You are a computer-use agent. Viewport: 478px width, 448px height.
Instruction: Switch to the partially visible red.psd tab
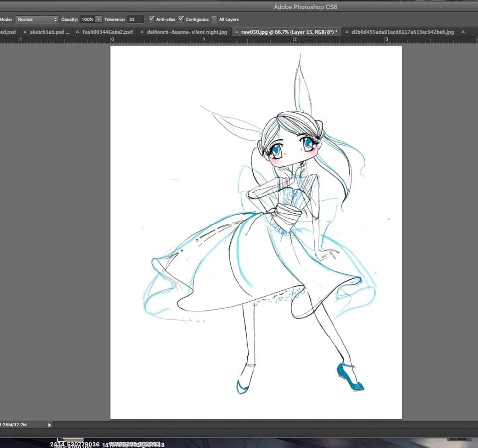7,32
